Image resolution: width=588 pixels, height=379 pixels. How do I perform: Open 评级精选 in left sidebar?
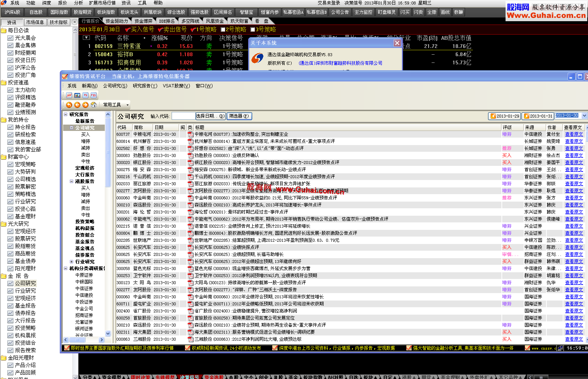tap(25, 97)
